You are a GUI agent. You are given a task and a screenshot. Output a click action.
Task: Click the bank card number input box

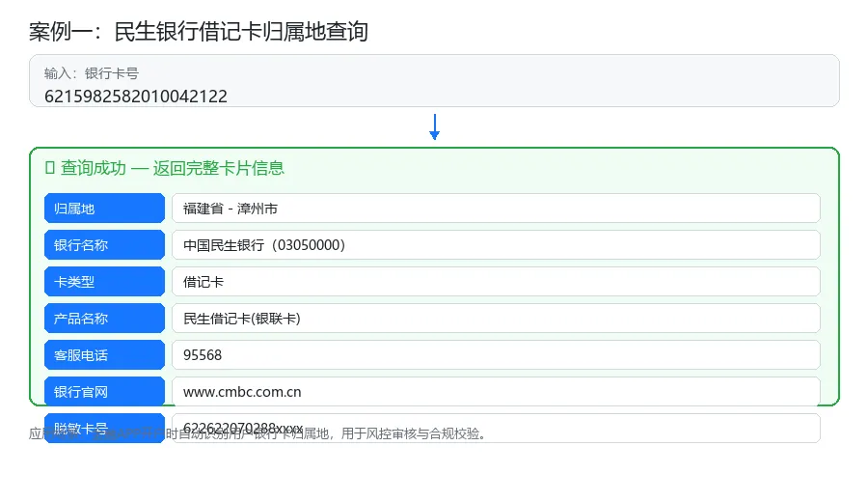click(x=434, y=81)
